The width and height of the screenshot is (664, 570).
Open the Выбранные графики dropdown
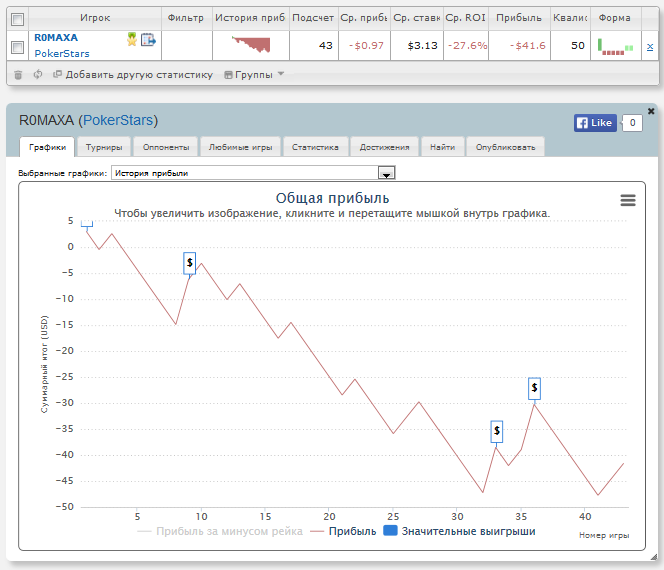386,173
